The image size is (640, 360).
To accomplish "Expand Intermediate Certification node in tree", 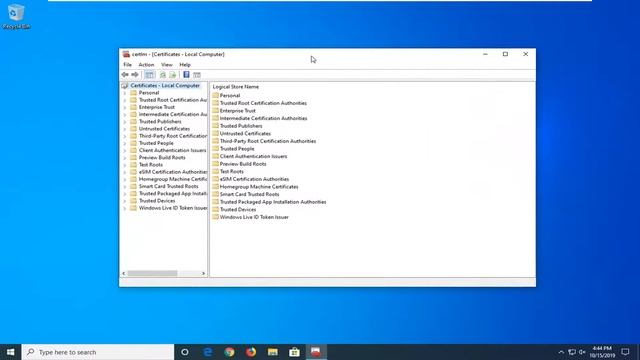I will click(x=125, y=115).
